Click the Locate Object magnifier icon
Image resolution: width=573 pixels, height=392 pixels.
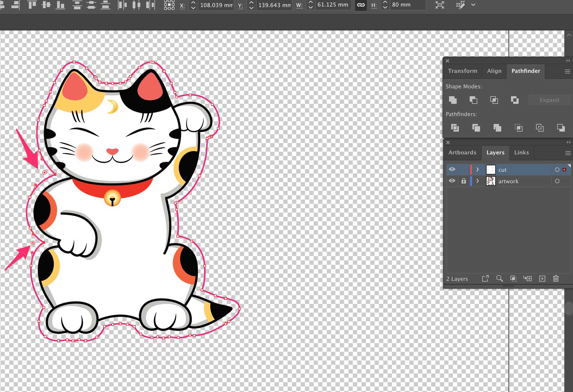pos(499,279)
